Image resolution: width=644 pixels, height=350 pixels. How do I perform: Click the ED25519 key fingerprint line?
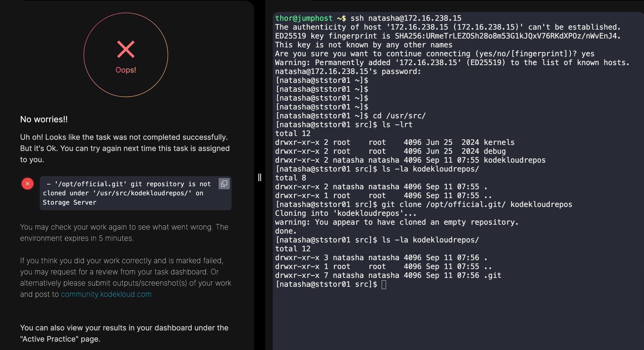pyautogui.click(x=447, y=36)
